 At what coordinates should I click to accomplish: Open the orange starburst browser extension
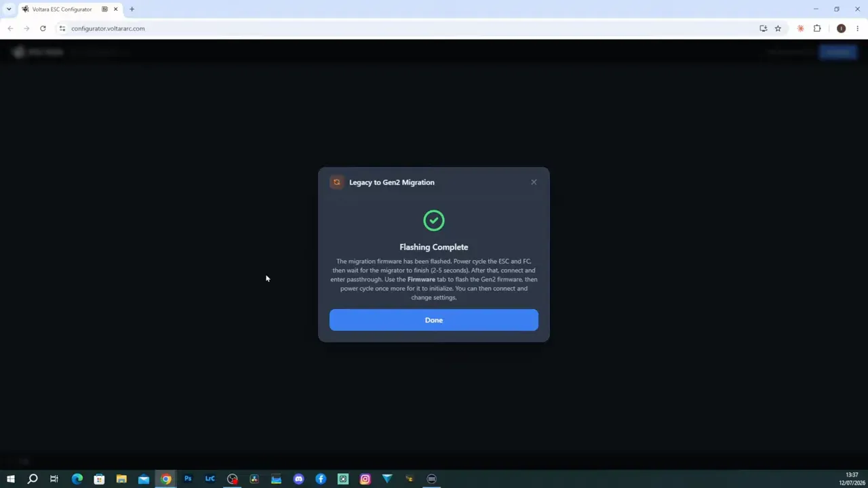tap(801, 28)
